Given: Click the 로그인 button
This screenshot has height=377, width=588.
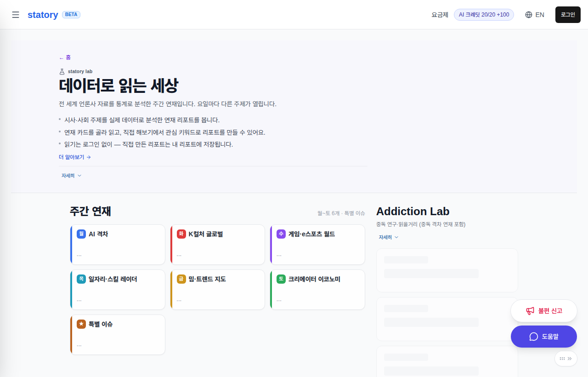Looking at the screenshot, I should click(x=568, y=15).
